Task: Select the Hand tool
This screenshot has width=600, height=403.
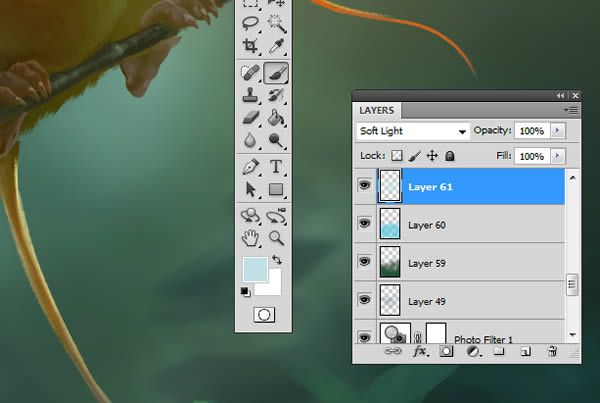Action: coord(251,238)
